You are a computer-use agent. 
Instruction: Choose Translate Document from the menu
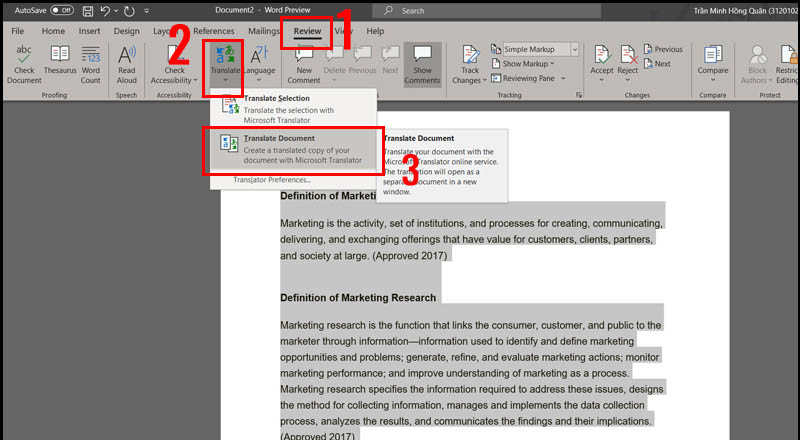point(293,151)
